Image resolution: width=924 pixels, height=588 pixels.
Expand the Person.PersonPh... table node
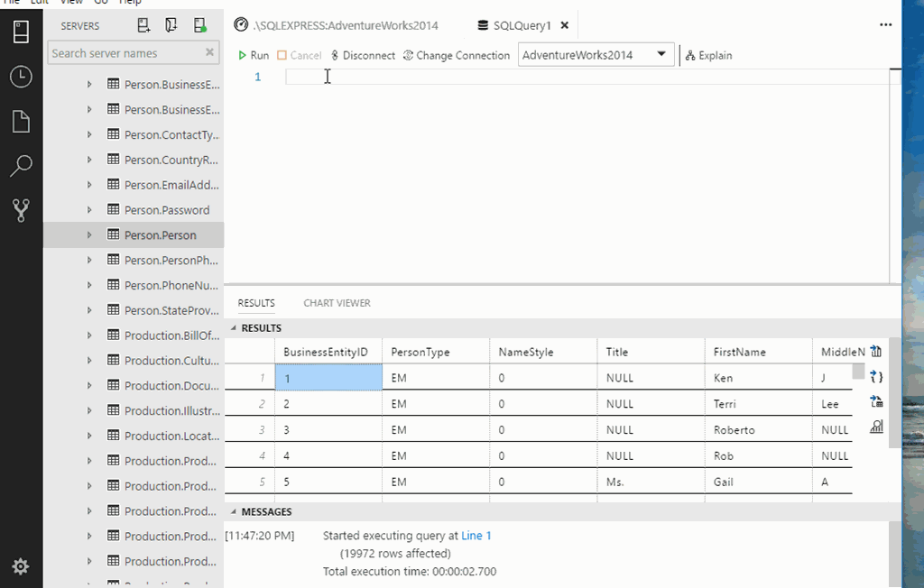click(89, 260)
